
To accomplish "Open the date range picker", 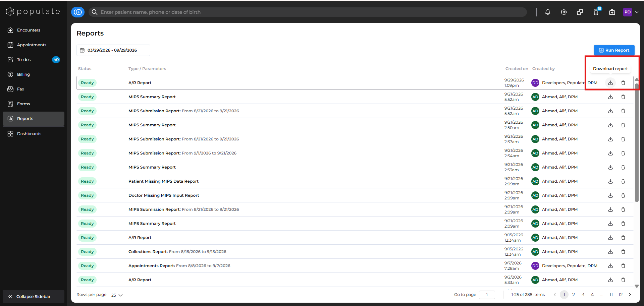I will pos(113,50).
